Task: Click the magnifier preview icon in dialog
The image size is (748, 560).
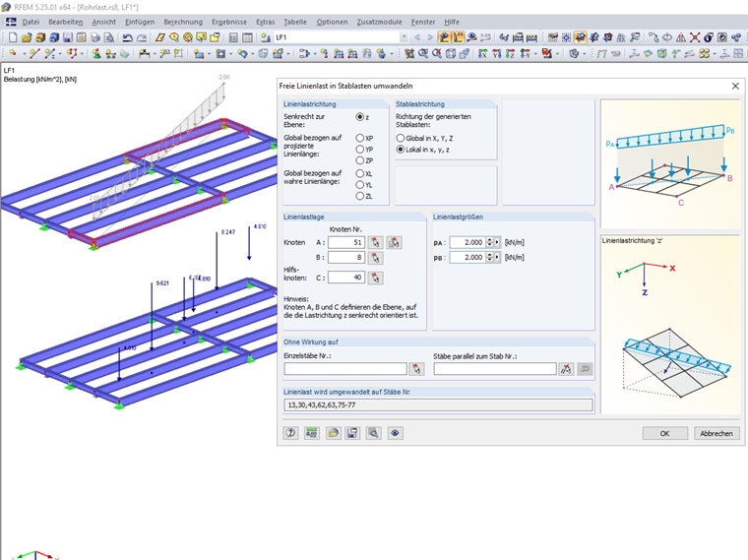Action: click(x=374, y=433)
